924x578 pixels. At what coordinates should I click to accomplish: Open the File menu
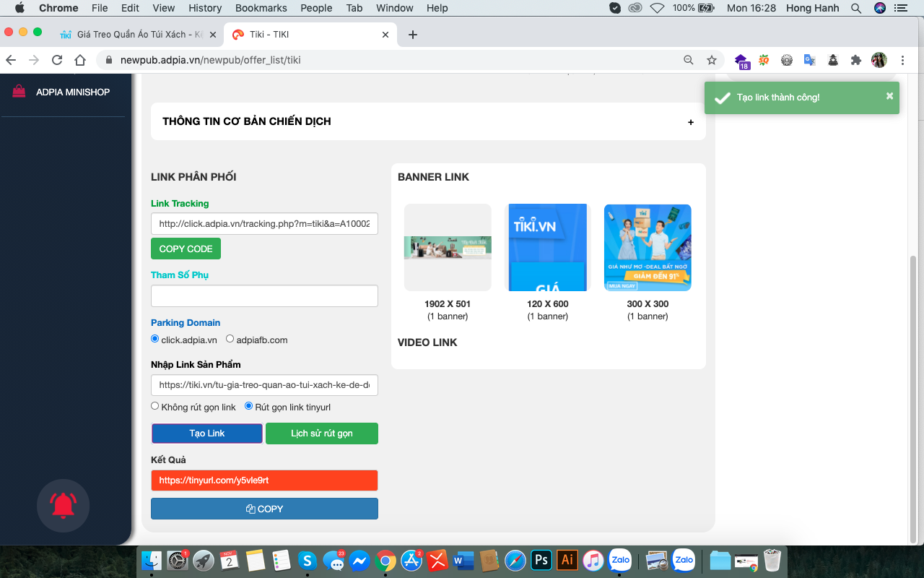(x=100, y=8)
